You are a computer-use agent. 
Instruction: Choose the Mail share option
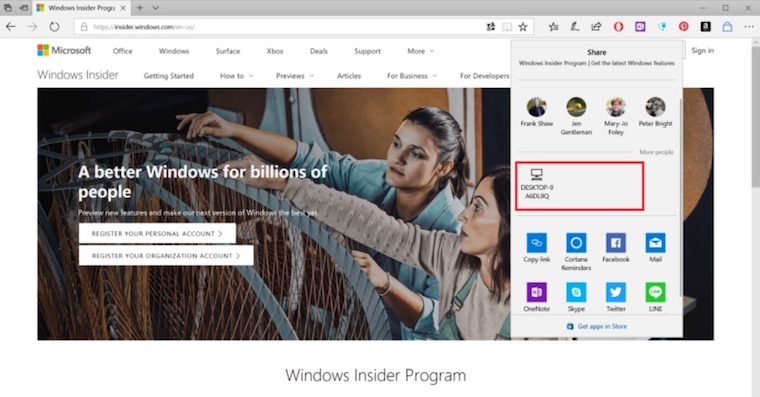click(655, 243)
